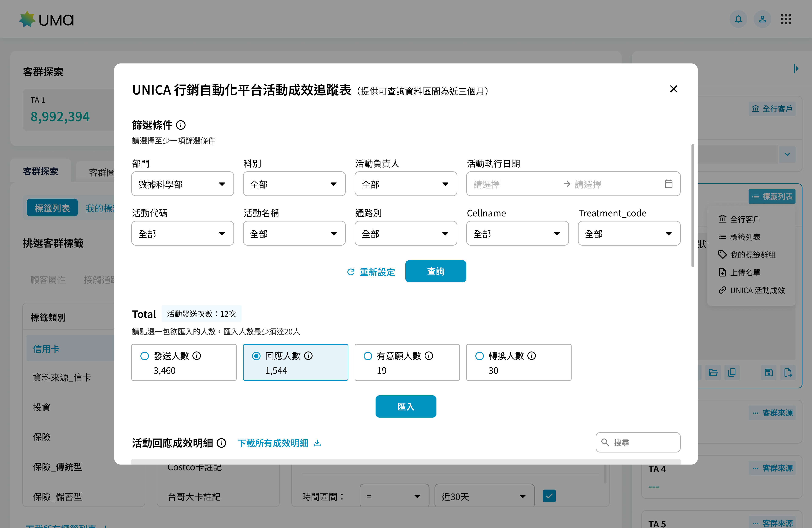Click info icon beside 活動回應成效明細
The image size is (812, 528).
pos(221,443)
